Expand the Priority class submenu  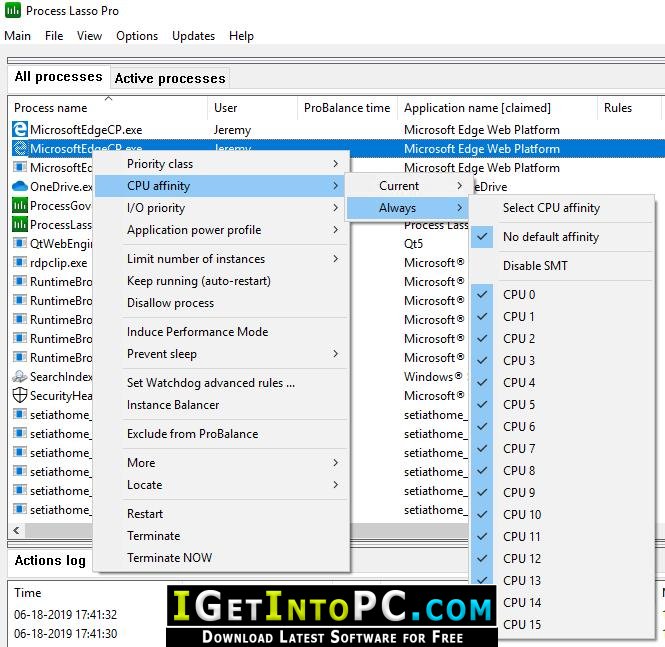[221, 164]
